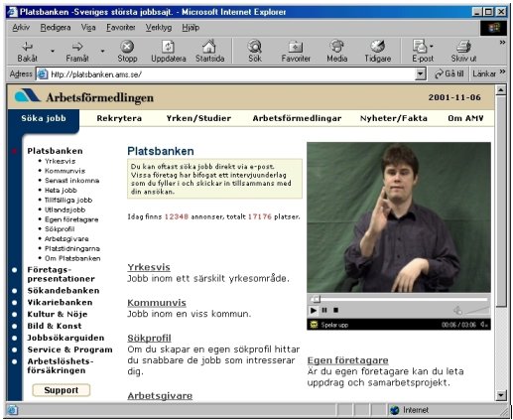Open the Egen företagare heading link

coord(347,360)
